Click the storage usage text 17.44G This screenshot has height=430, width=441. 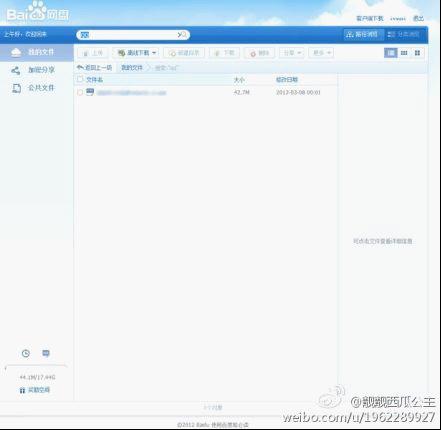(37, 377)
